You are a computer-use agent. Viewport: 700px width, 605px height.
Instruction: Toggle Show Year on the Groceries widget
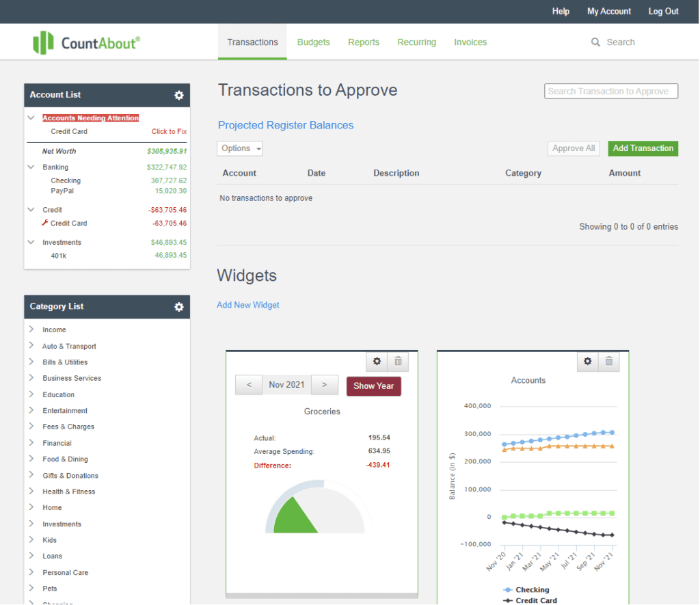click(x=373, y=386)
